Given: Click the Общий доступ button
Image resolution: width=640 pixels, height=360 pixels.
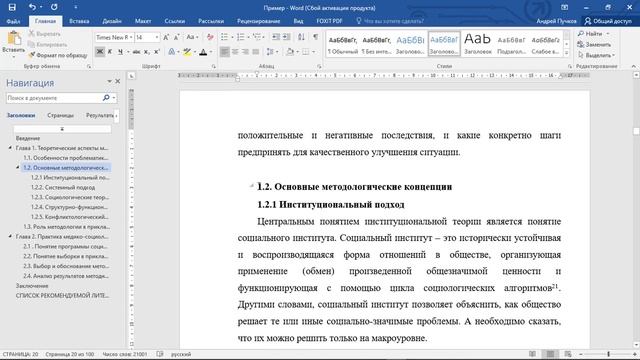Looking at the screenshot, I should (x=608, y=21).
